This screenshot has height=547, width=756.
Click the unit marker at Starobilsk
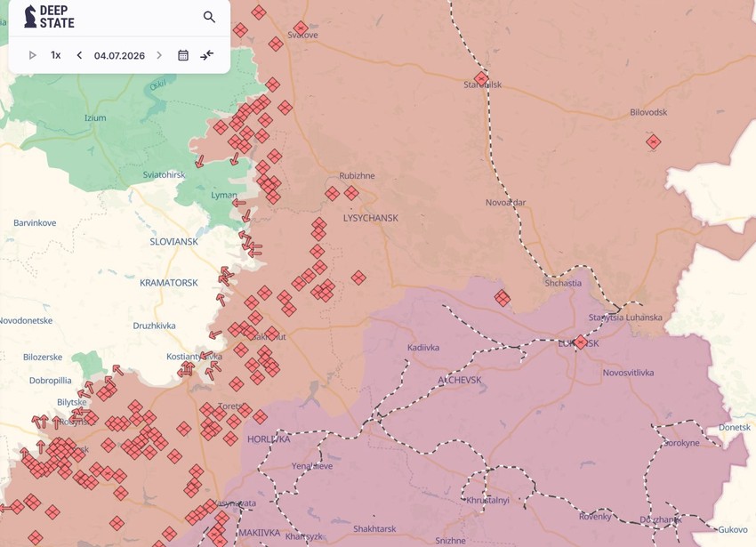pos(481,78)
